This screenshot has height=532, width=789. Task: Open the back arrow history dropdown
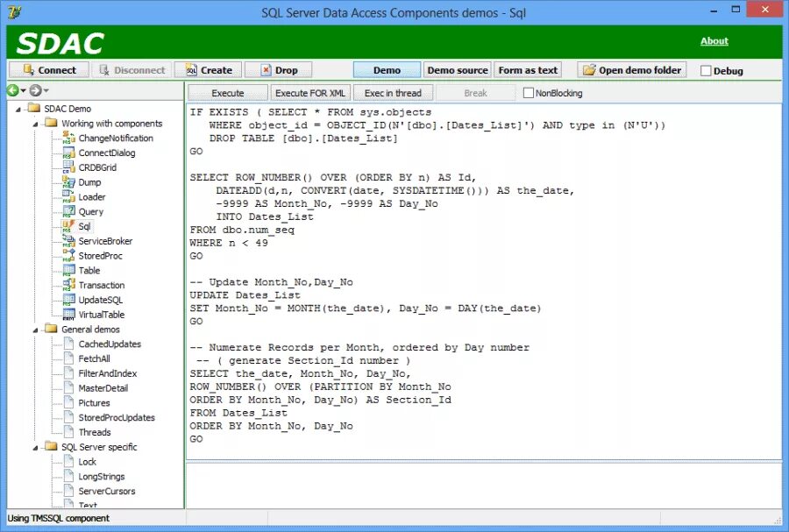click(x=23, y=90)
